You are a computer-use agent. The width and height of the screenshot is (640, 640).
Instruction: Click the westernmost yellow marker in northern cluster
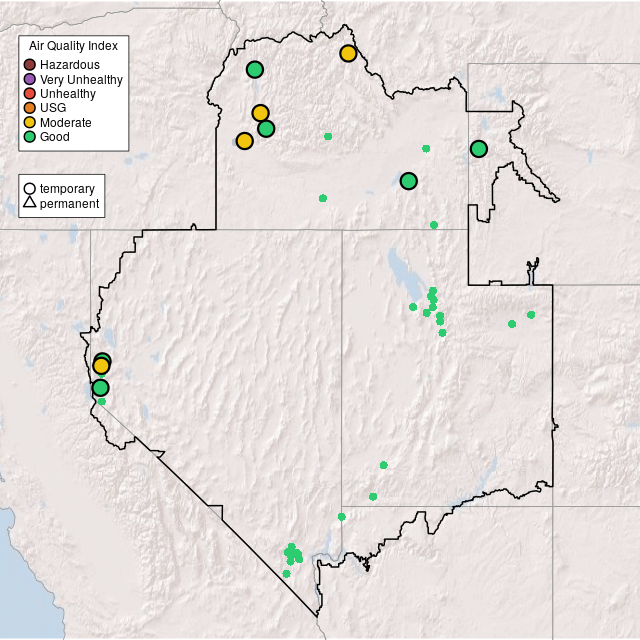(x=244, y=141)
